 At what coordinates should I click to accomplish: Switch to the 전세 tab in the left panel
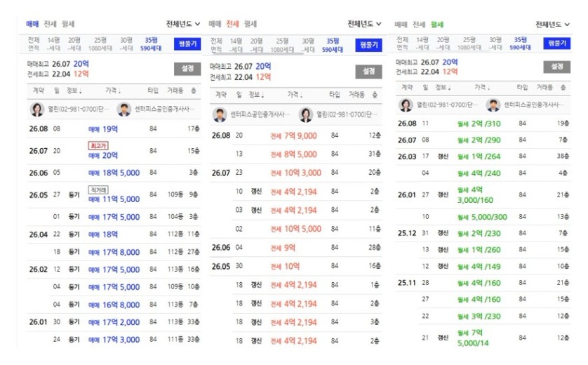(51, 24)
